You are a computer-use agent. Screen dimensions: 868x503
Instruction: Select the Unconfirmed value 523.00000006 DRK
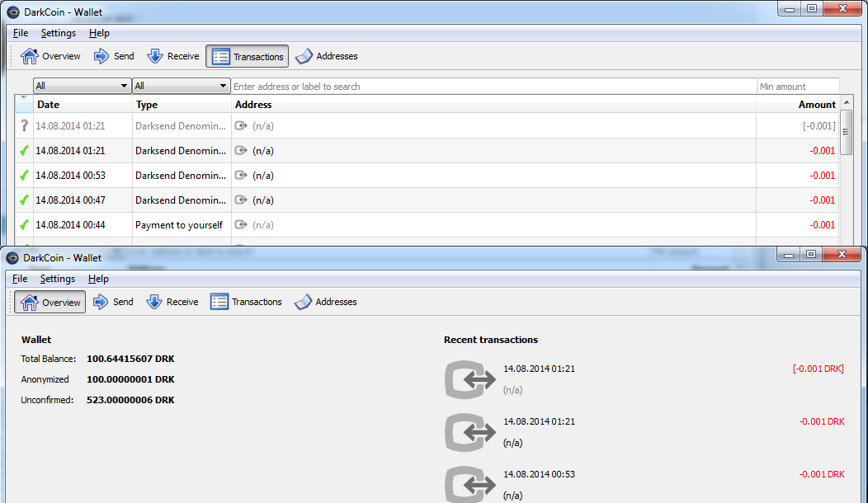pos(130,400)
